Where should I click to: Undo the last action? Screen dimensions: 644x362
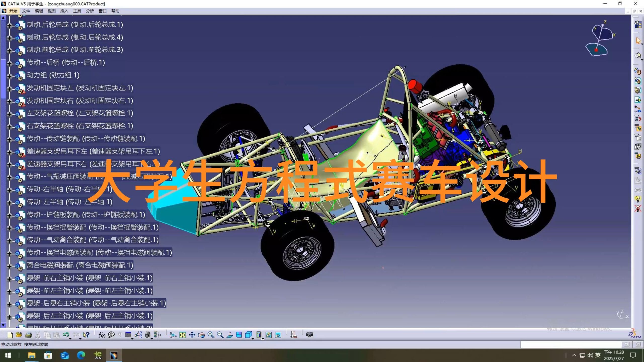click(66, 335)
